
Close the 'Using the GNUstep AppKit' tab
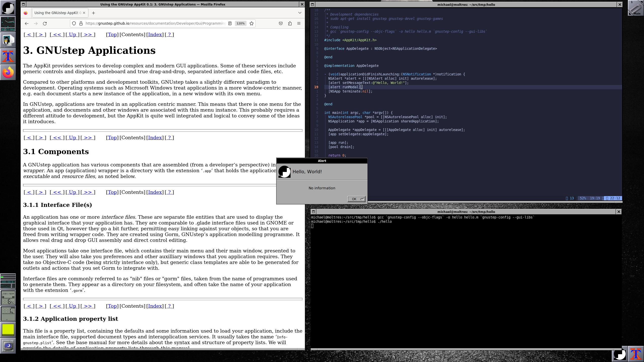click(84, 13)
